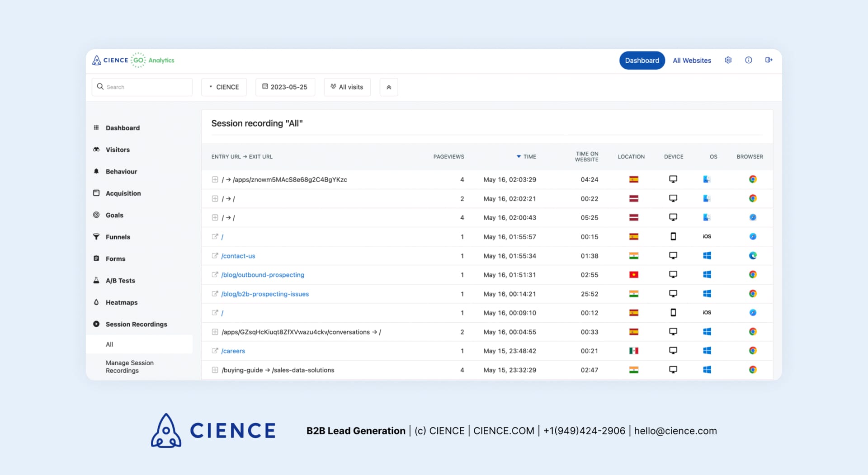
Task: Collapse the top filter bar with chevron
Action: coord(389,87)
